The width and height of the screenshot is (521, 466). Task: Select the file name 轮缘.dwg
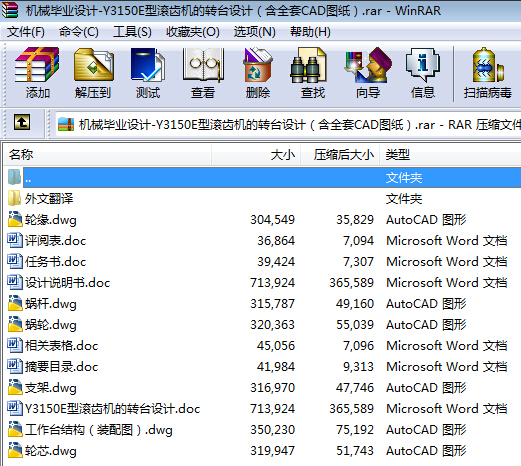click(51, 220)
